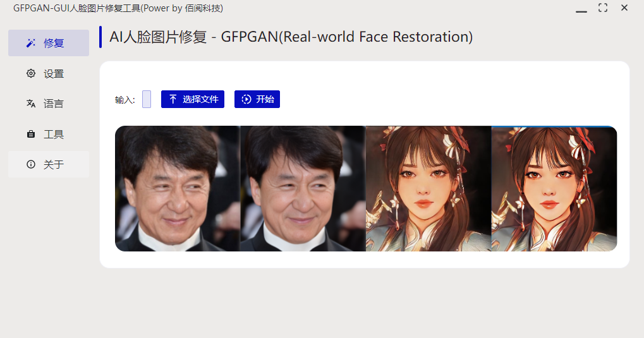Screen dimensions: 644x338
Task: Click the 选择文件 button text
Action: (x=200, y=99)
